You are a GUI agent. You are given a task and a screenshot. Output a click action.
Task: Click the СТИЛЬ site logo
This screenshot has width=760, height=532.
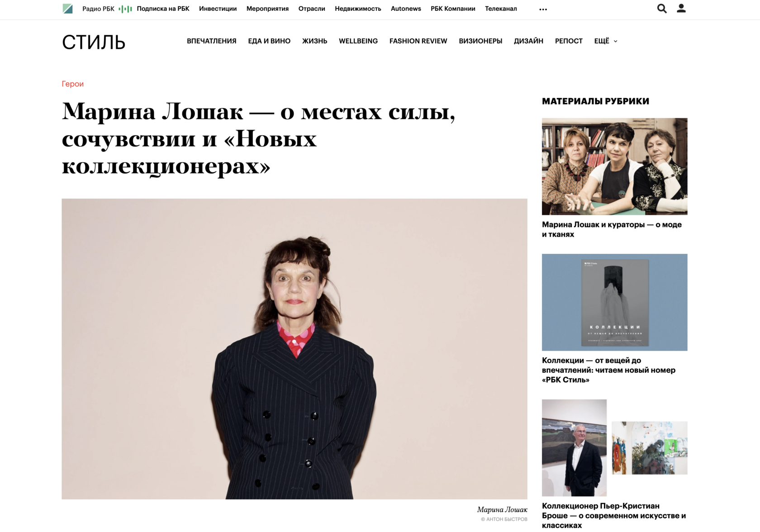tap(94, 42)
